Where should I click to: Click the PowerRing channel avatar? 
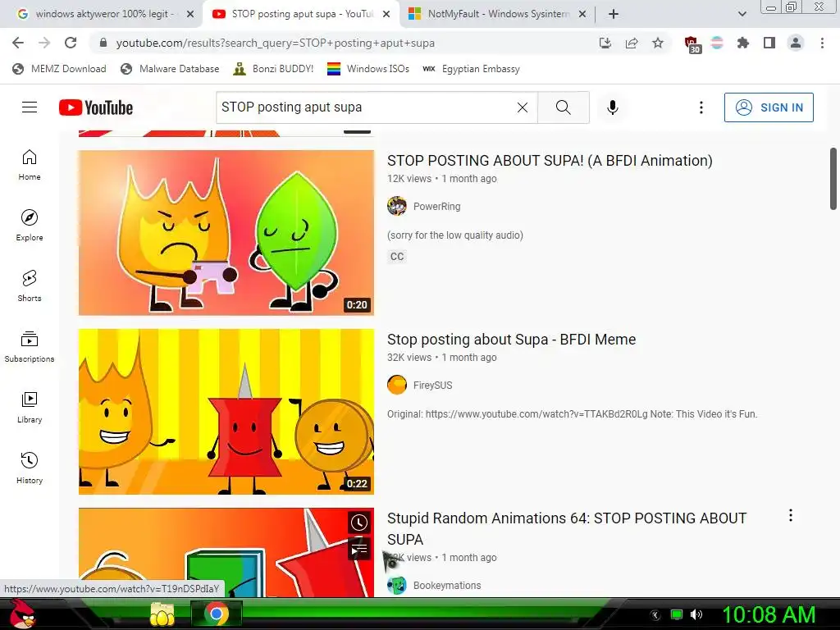397,206
